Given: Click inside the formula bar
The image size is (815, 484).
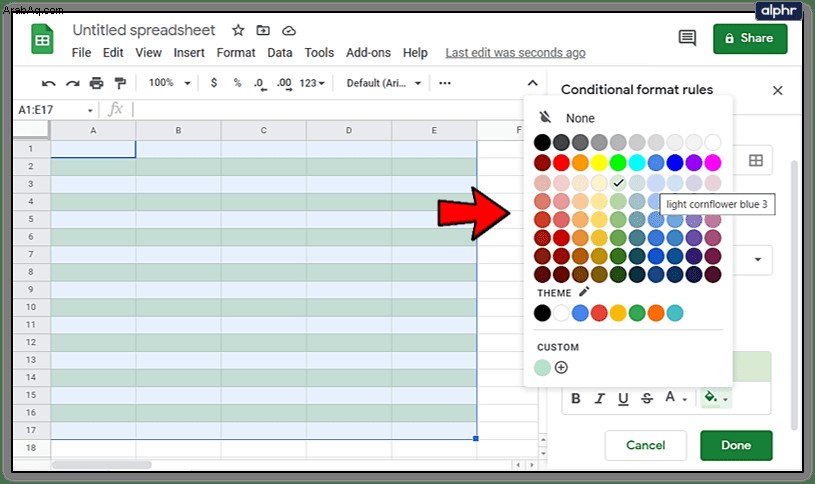Looking at the screenshot, I should 327,110.
